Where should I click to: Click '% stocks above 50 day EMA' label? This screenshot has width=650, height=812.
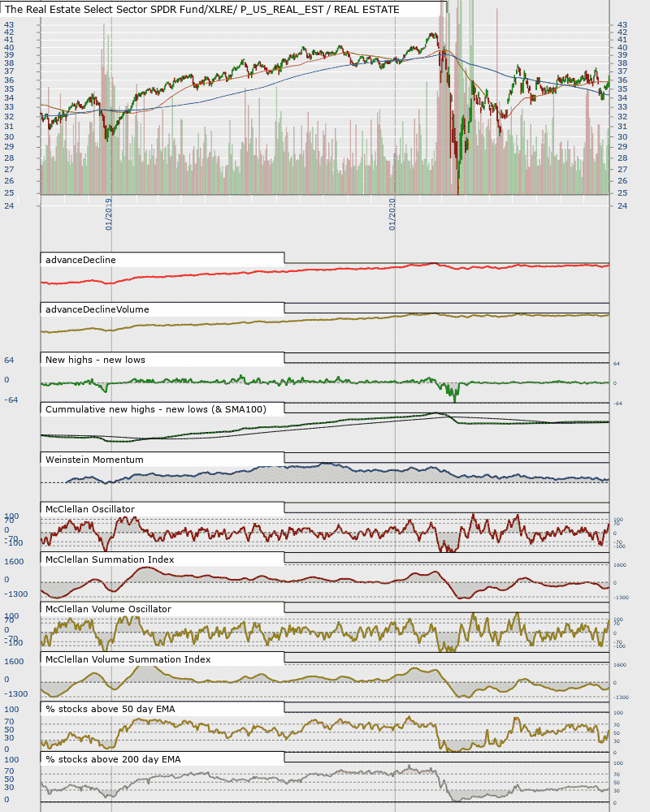pos(110,709)
